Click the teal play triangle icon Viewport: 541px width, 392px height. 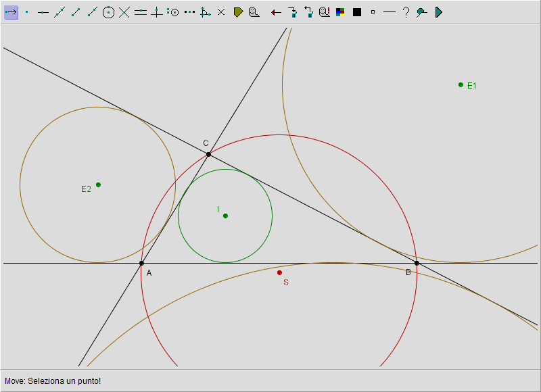point(438,12)
